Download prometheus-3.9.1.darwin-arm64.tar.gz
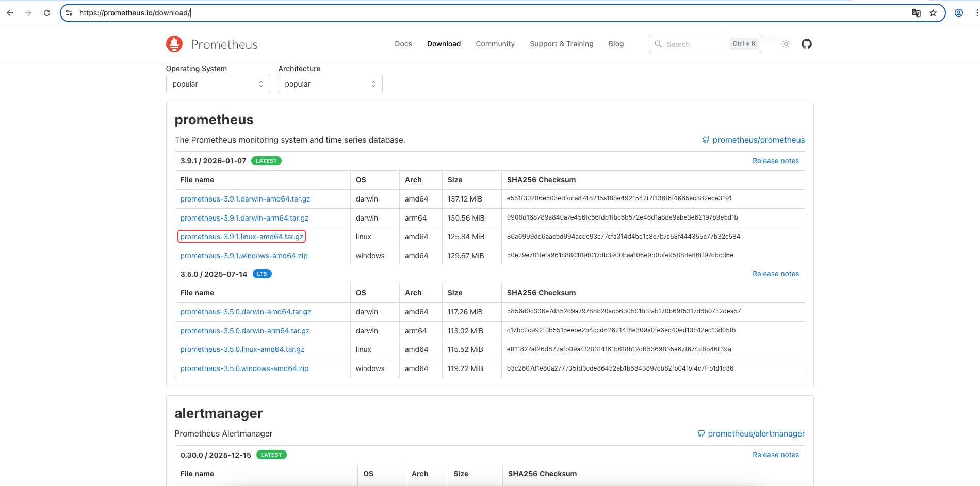This screenshot has height=486, width=980. (x=244, y=218)
